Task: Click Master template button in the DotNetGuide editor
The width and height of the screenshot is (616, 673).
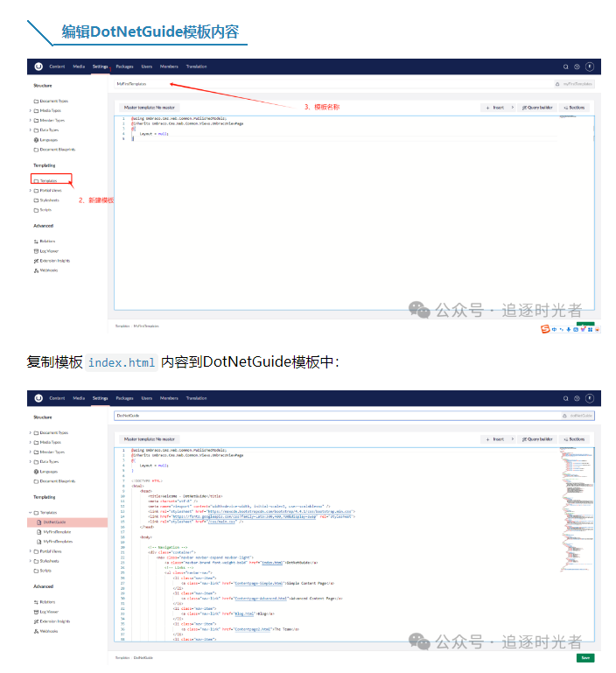Action: pyautogui.click(x=150, y=439)
